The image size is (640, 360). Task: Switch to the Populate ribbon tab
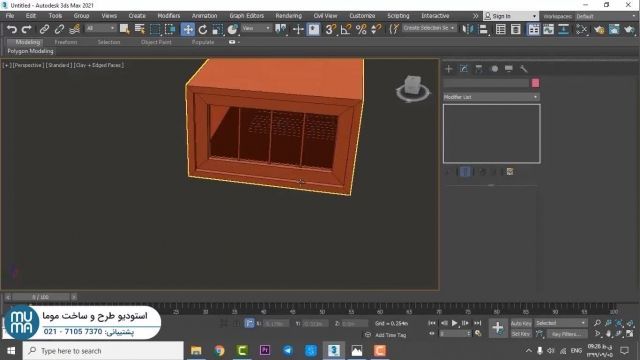click(x=203, y=42)
